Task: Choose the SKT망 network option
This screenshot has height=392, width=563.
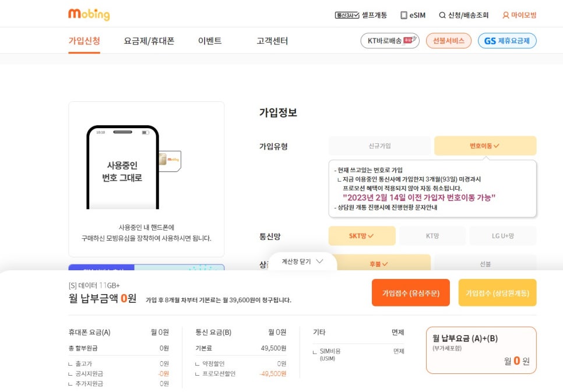Action: click(x=362, y=236)
